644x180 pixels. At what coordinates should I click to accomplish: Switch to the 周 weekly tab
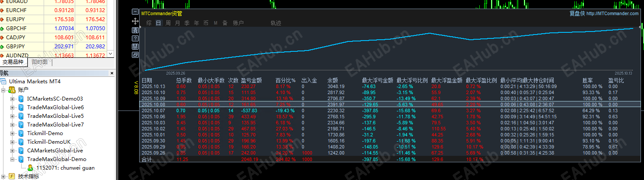tap(168, 23)
